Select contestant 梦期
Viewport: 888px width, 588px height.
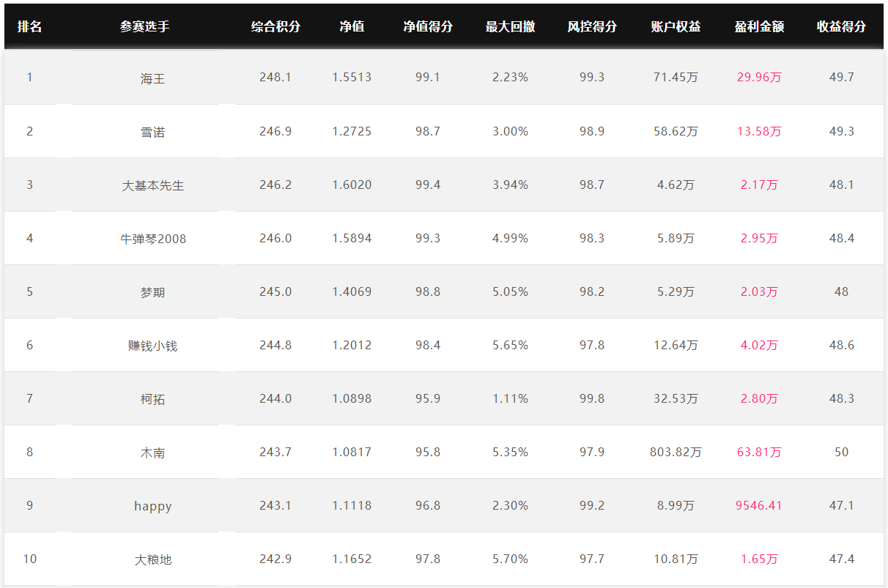152,292
